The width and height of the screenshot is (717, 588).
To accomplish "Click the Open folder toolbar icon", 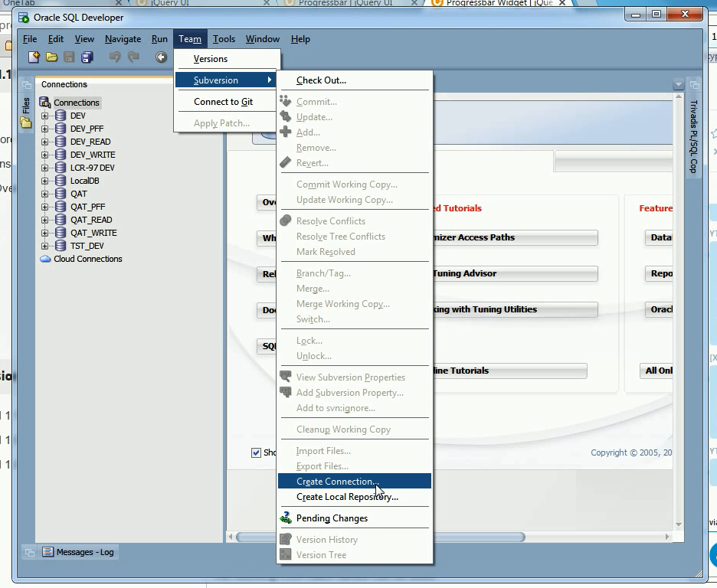I will 51,57.
